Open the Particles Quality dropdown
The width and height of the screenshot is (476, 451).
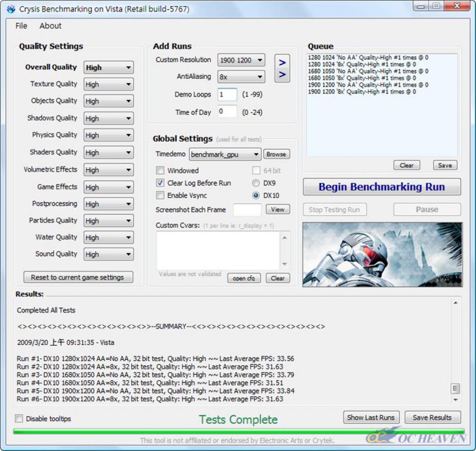(x=108, y=221)
